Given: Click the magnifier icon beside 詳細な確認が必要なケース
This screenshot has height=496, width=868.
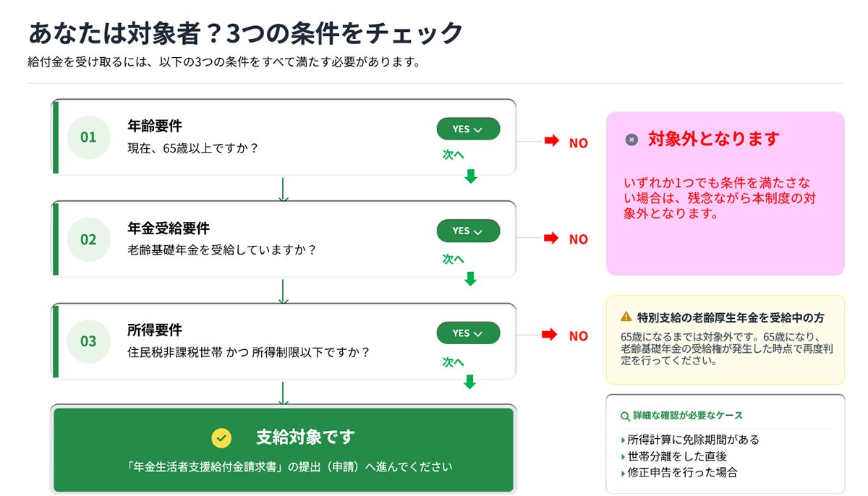Looking at the screenshot, I should point(625,416).
